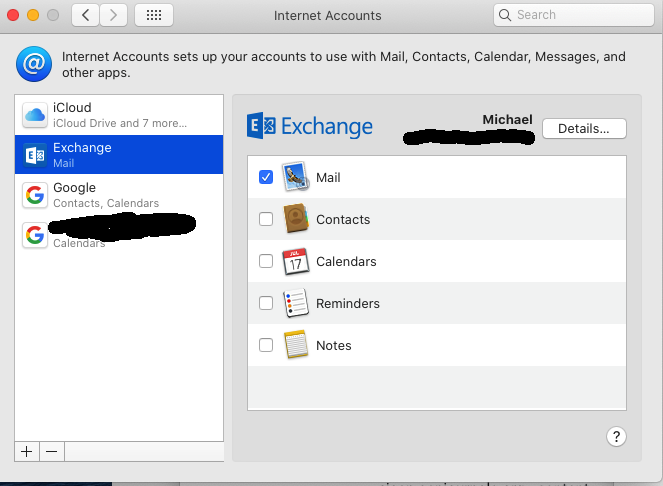Click the Exchange icon in the selected sidebar row

coord(35,155)
